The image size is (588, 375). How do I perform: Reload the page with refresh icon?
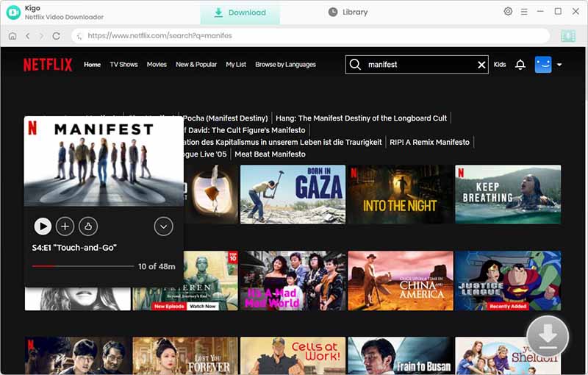[57, 36]
